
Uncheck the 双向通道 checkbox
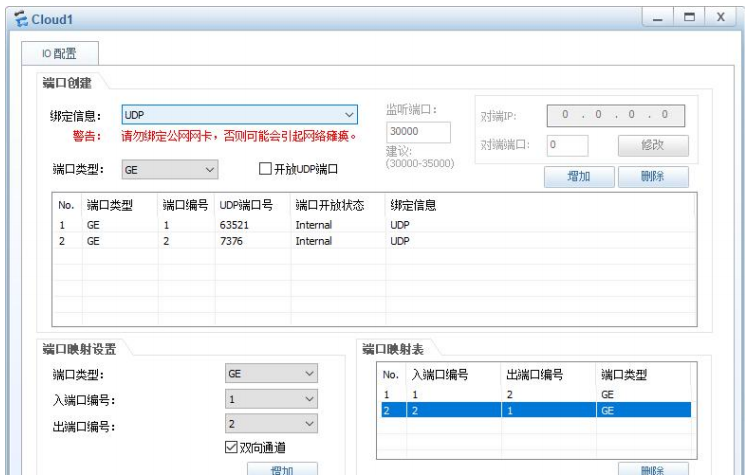click(x=231, y=447)
